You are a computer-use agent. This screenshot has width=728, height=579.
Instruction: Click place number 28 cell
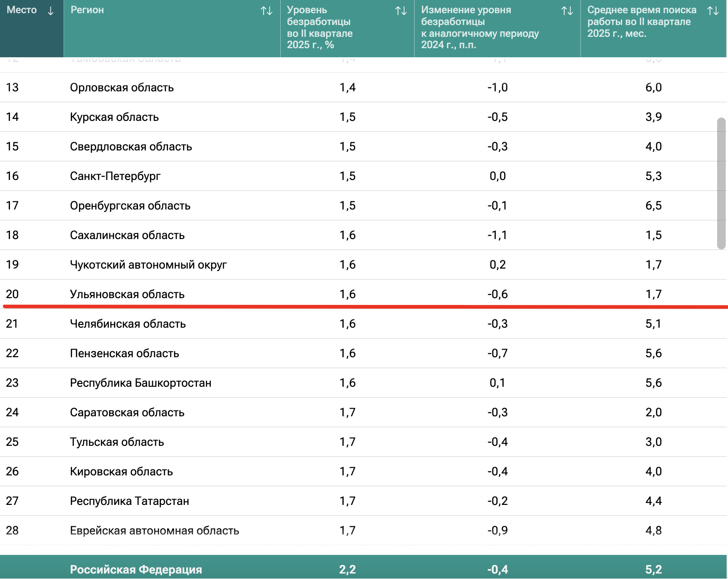coord(12,531)
